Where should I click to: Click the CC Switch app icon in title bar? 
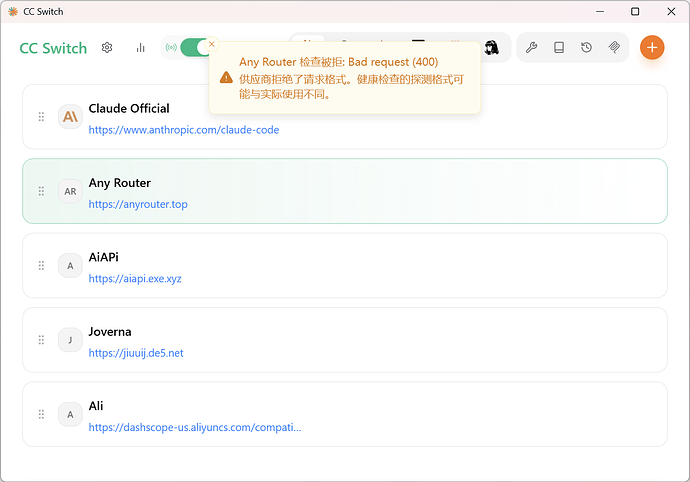(x=13, y=11)
